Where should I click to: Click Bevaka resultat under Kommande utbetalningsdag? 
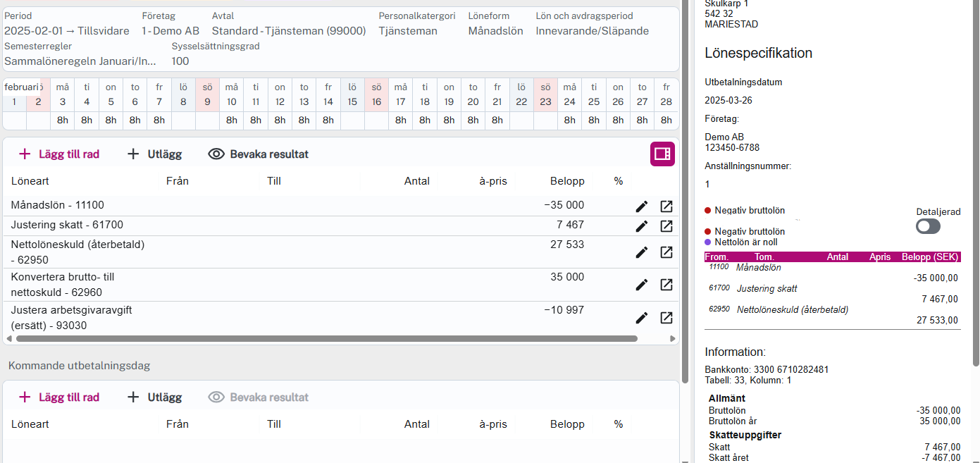coord(259,397)
